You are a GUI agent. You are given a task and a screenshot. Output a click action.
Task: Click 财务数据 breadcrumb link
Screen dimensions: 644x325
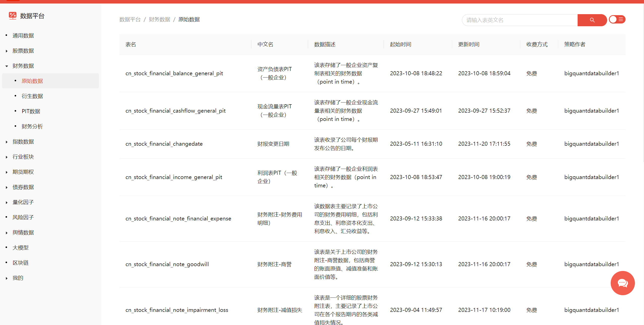[159, 19]
